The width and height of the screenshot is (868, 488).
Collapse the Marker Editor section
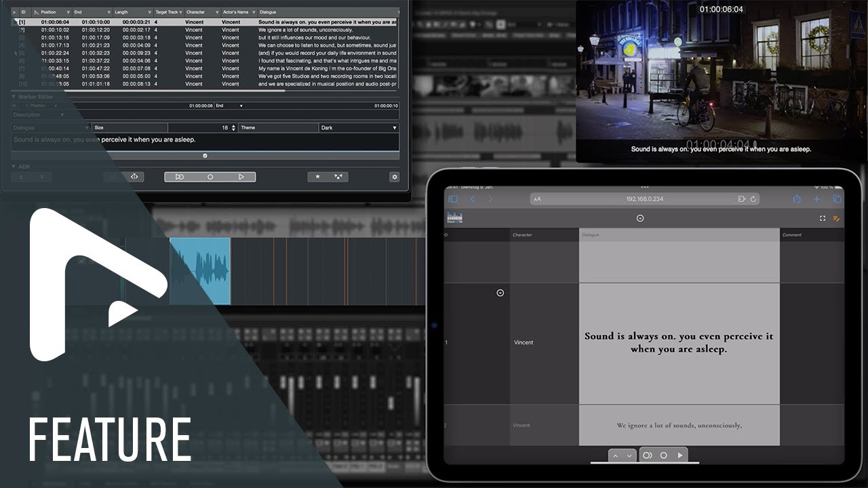point(14,97)
